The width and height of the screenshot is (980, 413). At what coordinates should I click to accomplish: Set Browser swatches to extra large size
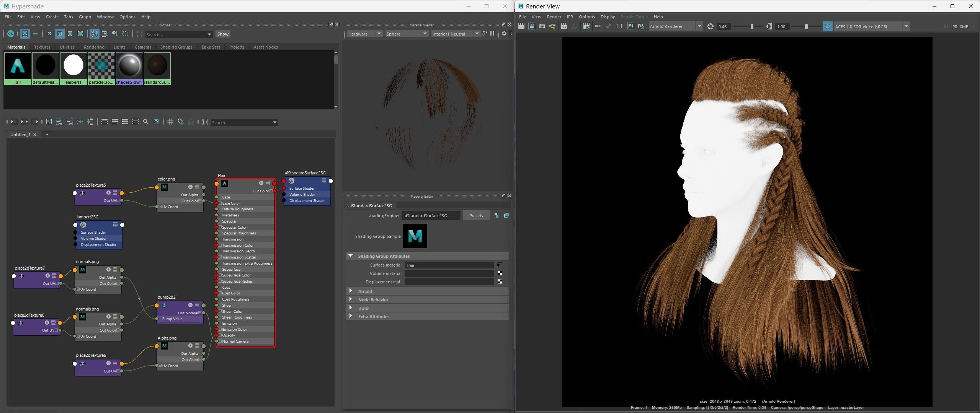(80, 34)
